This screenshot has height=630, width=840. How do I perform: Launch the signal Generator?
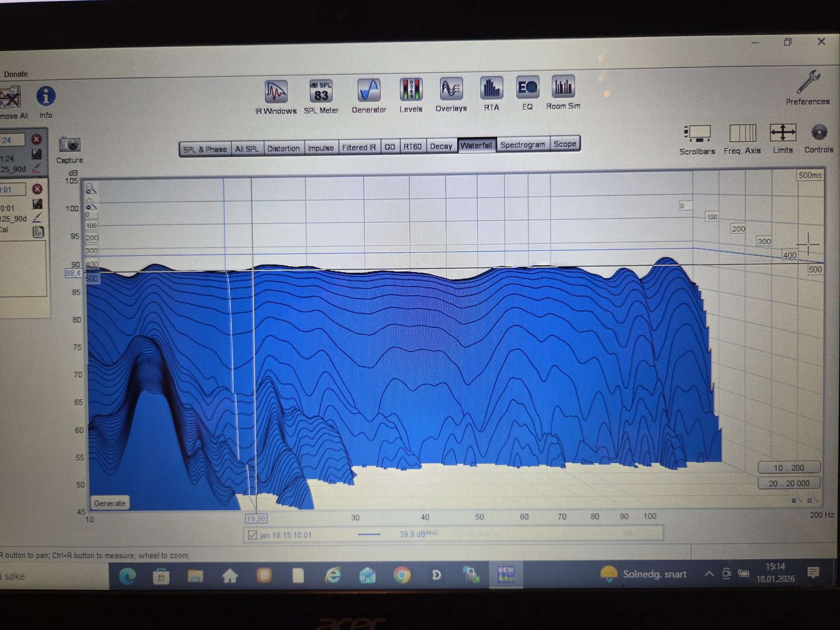[x=369, y=96]
